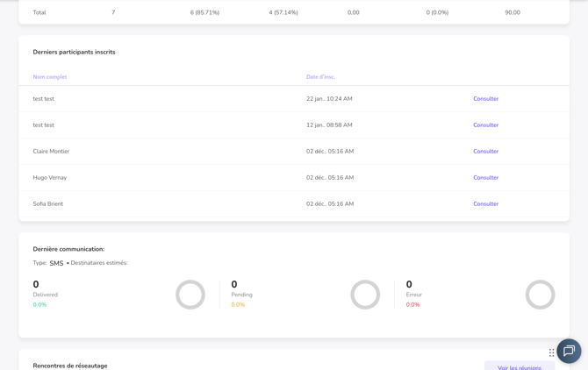Select the Claire Montier name cell
The height and width of the screenshot is (370, 588).
pyautogui.click(x=51, y=152)
